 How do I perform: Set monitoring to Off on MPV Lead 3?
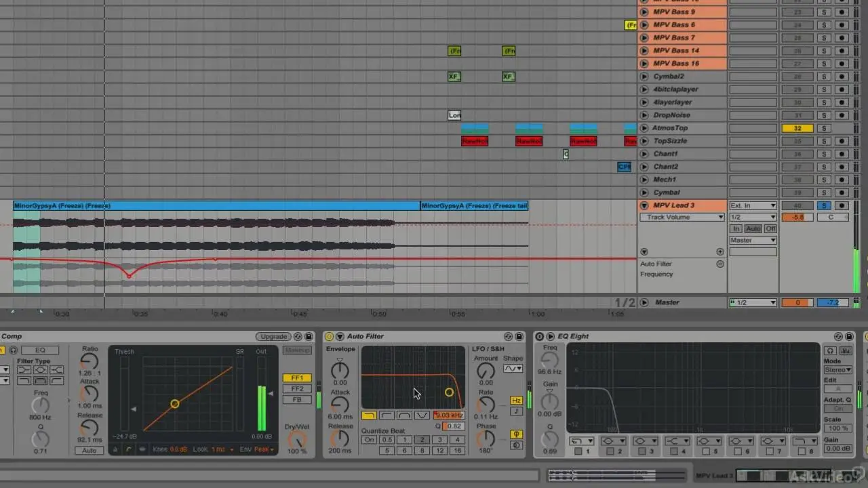click(x=770, y=229)
